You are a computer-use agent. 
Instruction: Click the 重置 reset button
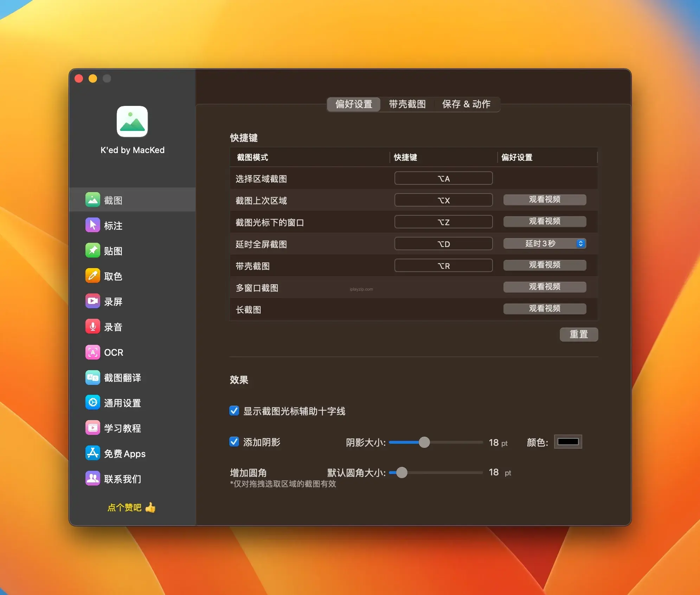(x=579, y=334)
